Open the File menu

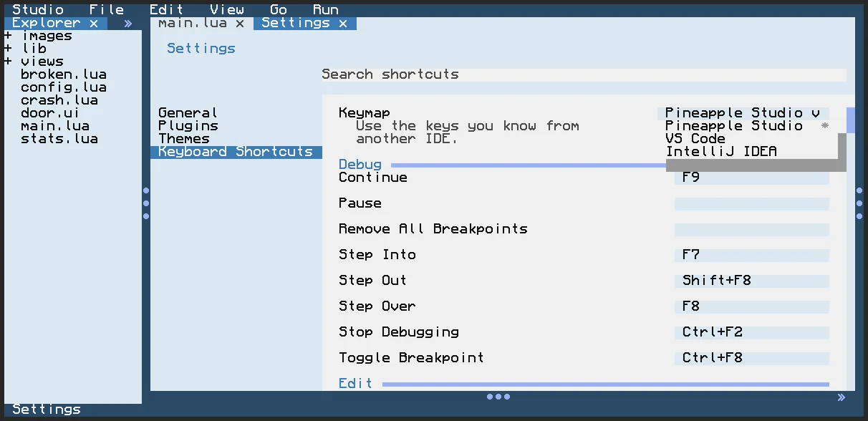pos(107,10)
